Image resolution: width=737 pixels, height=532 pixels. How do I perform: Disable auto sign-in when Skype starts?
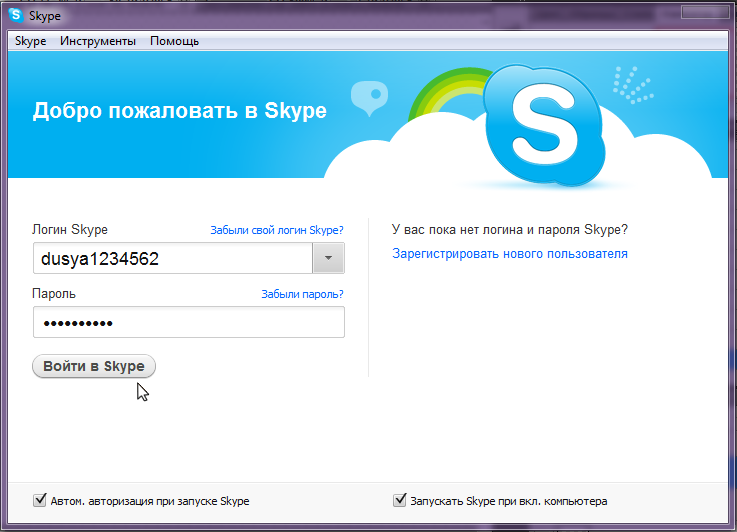(40, 500)
